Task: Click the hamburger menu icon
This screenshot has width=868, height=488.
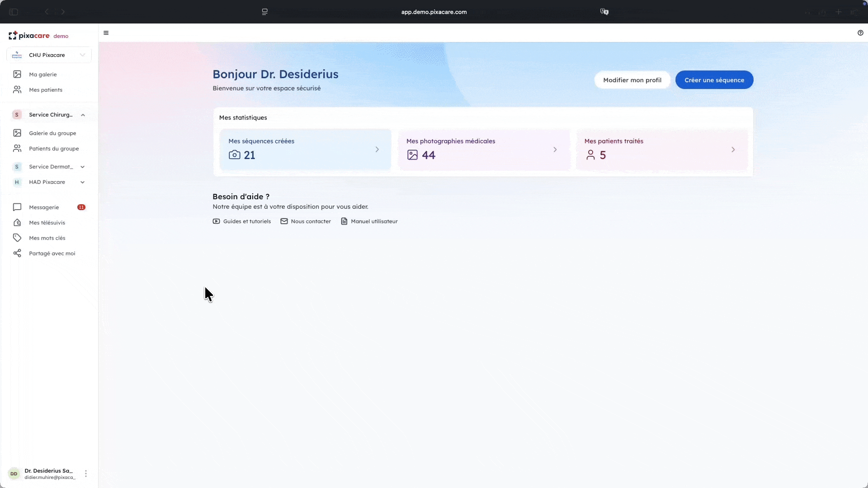Action: click(x=106, y=33)
